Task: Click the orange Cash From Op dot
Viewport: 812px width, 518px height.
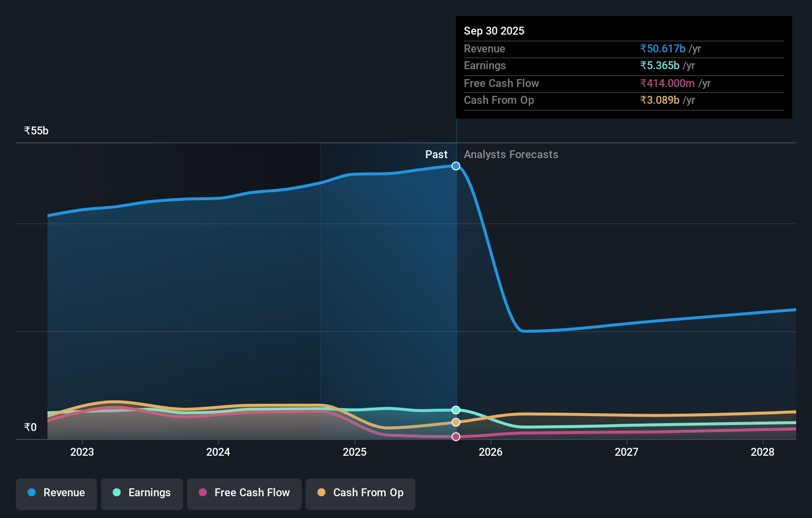Action: tap(321, 493)
